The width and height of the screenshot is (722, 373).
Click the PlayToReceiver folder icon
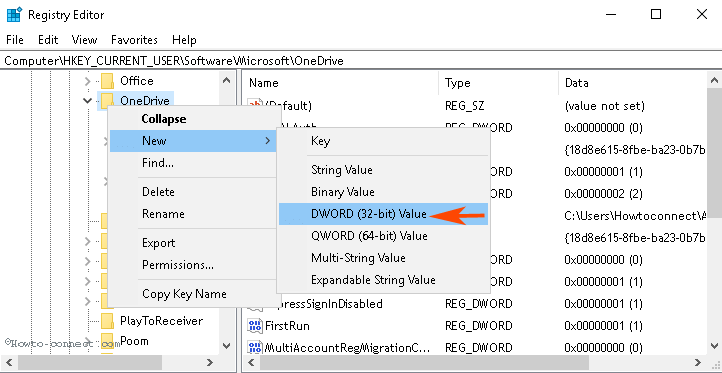[x=107, y=320]
